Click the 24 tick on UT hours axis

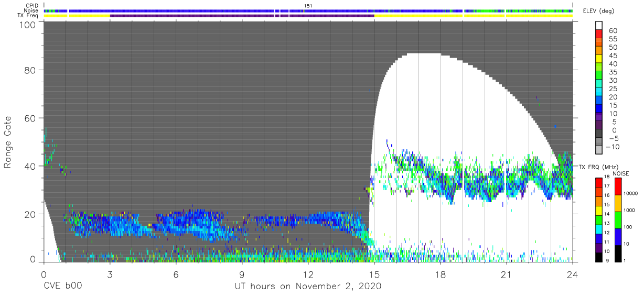pos(573,274)
